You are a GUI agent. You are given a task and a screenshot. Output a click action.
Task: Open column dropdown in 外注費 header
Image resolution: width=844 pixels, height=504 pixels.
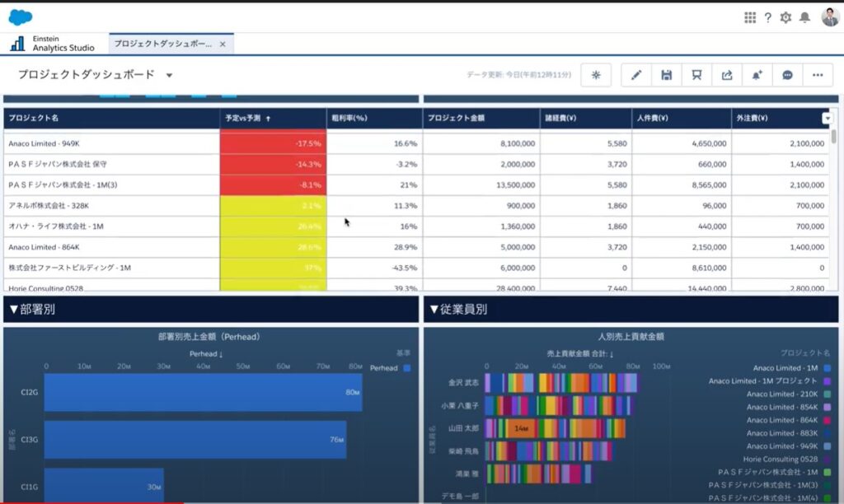827,119
